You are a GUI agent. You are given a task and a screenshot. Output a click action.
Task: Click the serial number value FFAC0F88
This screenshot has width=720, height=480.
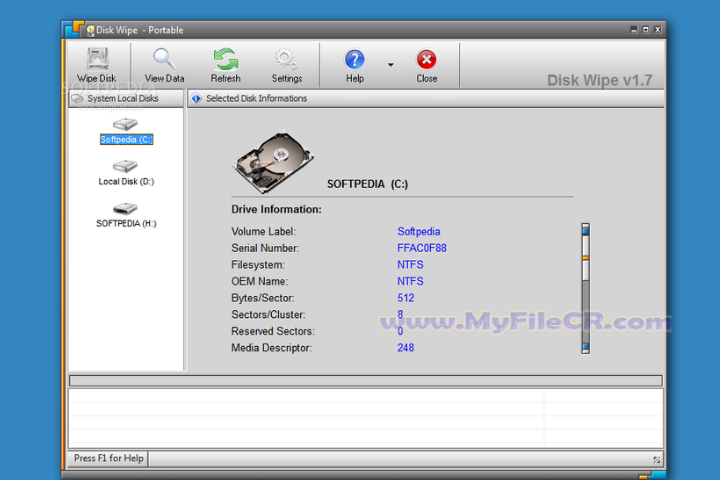422,248
